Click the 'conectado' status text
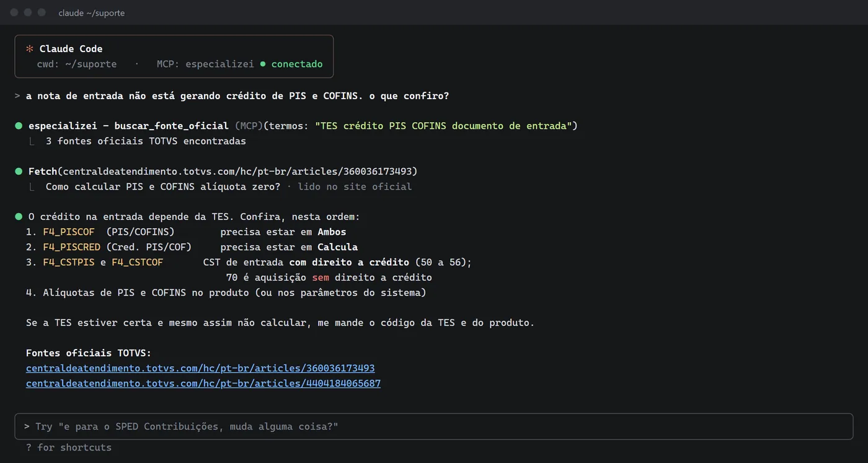Viewport: 868px width, 463px height. (x=297, y=64)
